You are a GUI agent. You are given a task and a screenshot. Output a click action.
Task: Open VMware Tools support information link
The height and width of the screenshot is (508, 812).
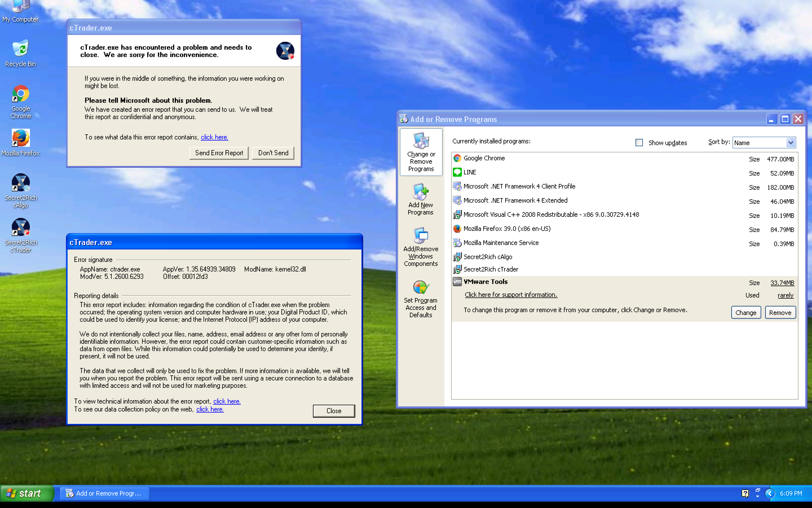511,295
